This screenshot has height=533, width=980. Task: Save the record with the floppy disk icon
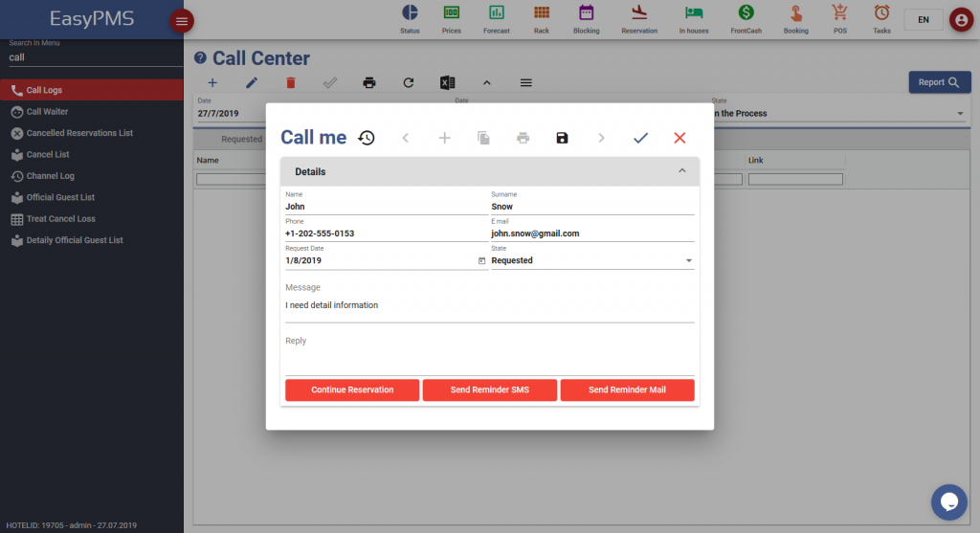pos(562,138)
